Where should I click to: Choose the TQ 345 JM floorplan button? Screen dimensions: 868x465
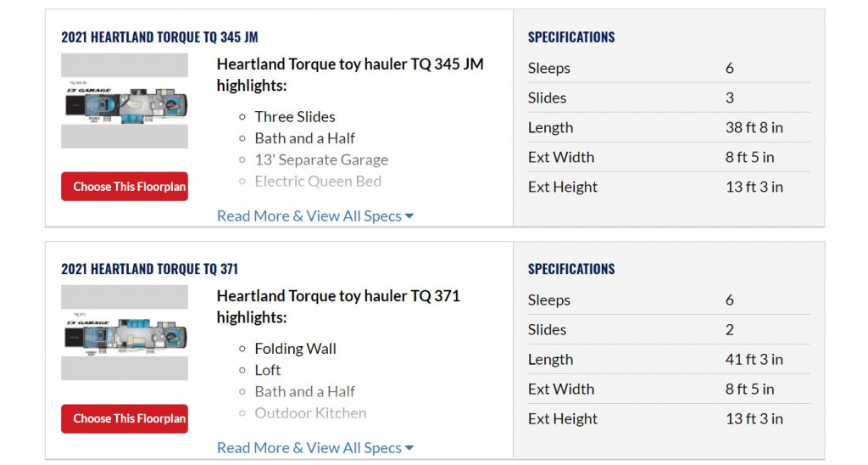point(125,186)
